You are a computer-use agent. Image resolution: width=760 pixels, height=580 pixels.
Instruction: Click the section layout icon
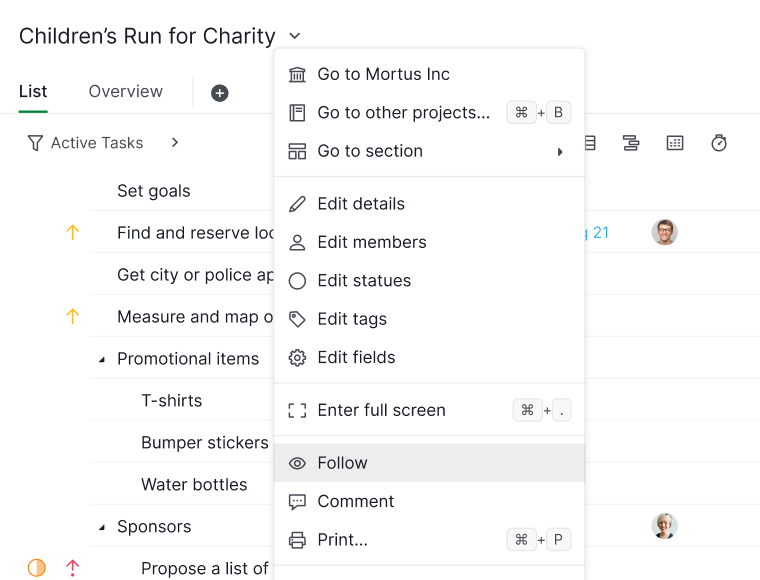[x=297, y=151]
